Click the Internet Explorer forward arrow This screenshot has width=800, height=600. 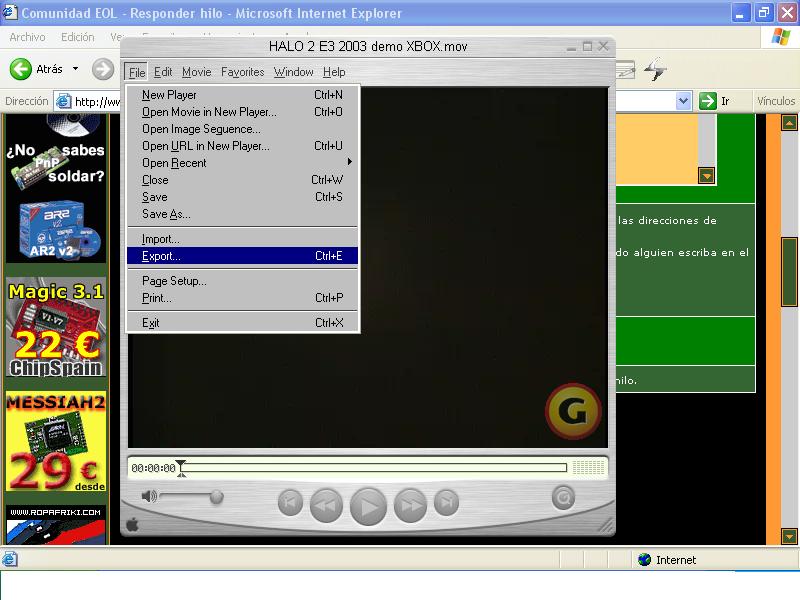pos(103,69)
